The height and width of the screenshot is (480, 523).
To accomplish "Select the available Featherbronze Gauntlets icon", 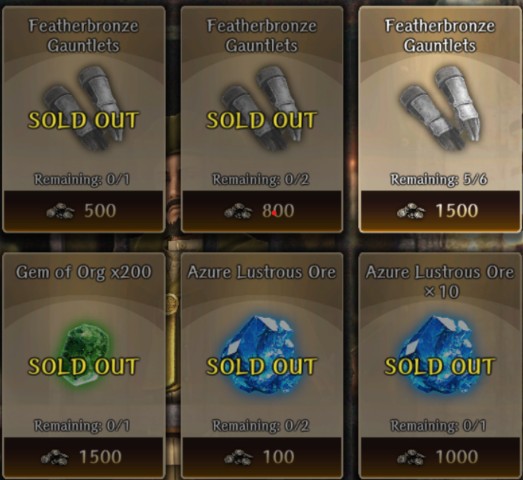I will tap(440, 108).
